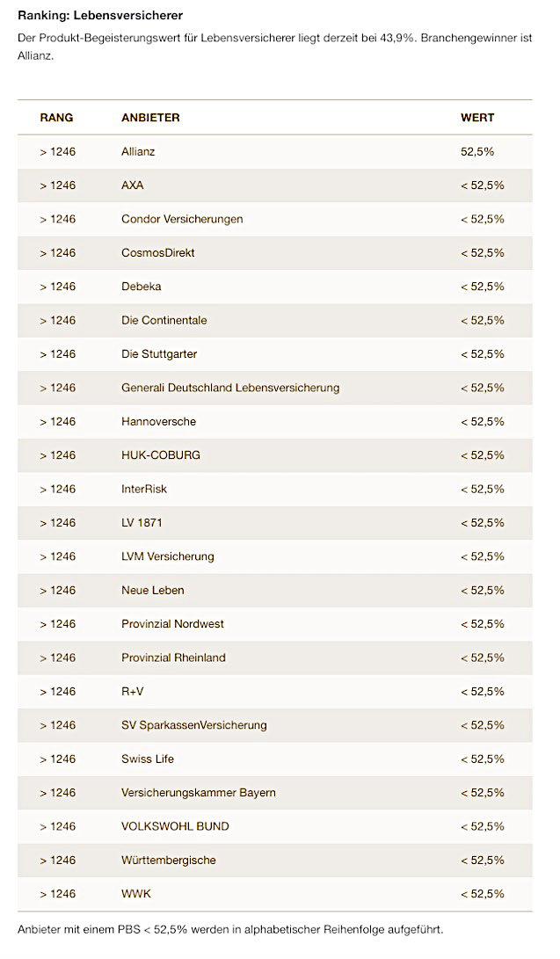The image size is (560, 959).
Task: Click the WERT column header
Action: pyautogui.click(x=477, y=118)
